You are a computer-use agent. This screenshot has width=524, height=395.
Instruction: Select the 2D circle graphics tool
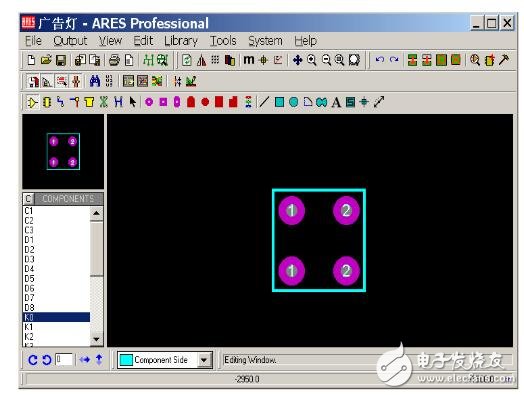[x=293, y=102]
